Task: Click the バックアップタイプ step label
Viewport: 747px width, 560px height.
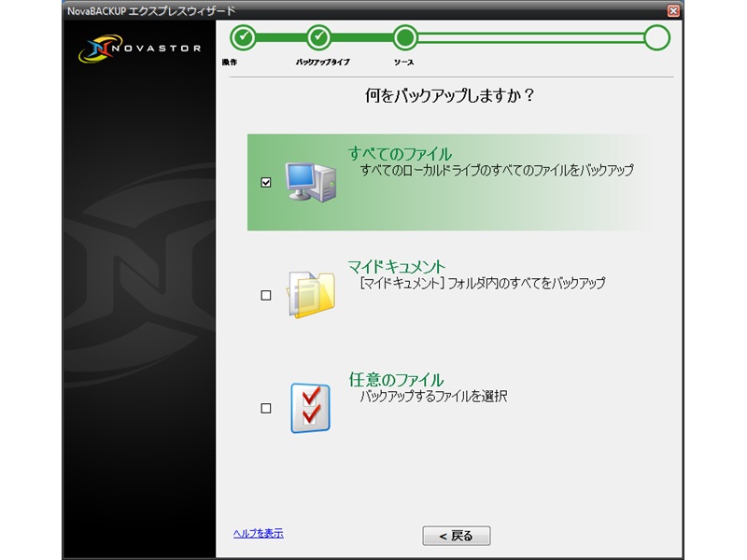Action: coord(322,62)
